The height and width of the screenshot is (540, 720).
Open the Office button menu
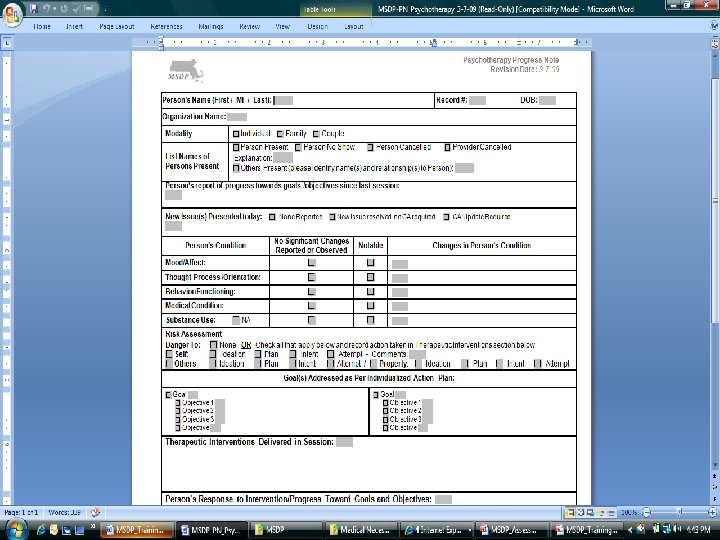pos(12,14)
